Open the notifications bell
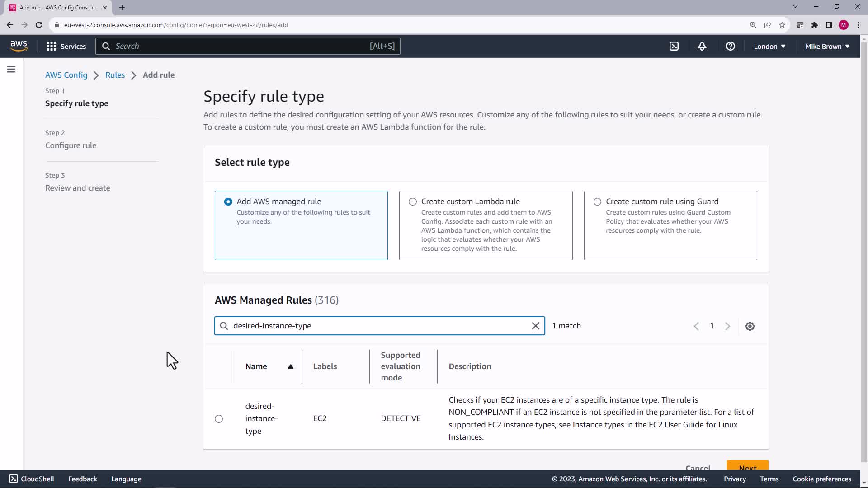This screenshot has width=868, height=488. coord(702,46)
